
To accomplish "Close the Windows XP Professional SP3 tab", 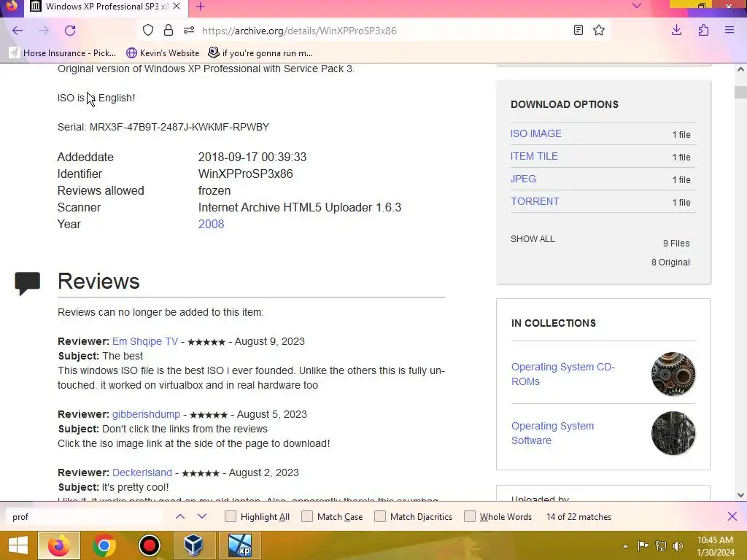I will point(177,7).
